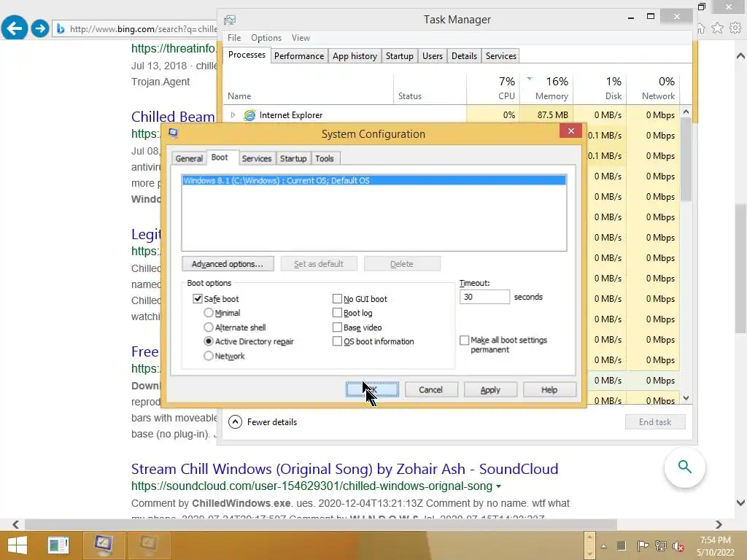Click Task Manager scrollbar up arrow

point(686,112)
